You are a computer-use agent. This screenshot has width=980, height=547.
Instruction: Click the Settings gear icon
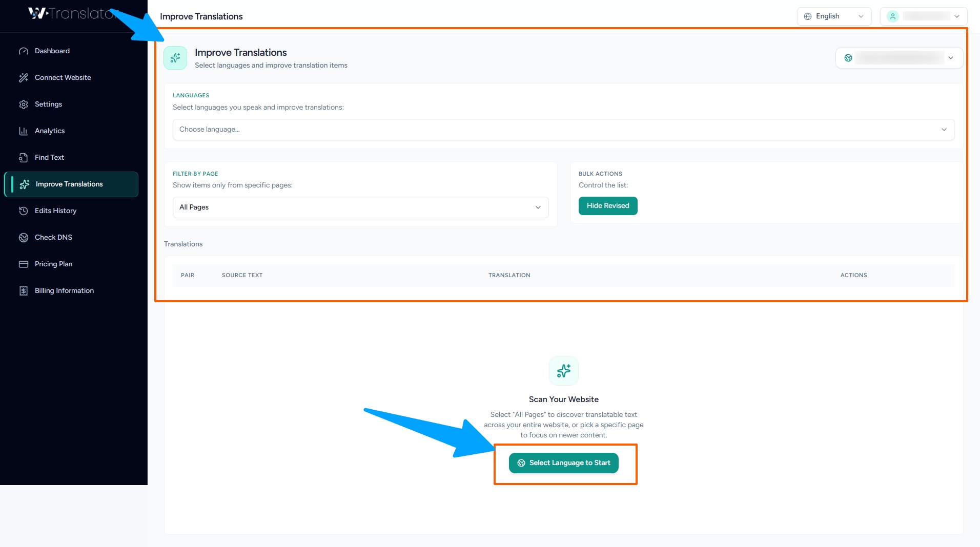click(x=24, y=104)
